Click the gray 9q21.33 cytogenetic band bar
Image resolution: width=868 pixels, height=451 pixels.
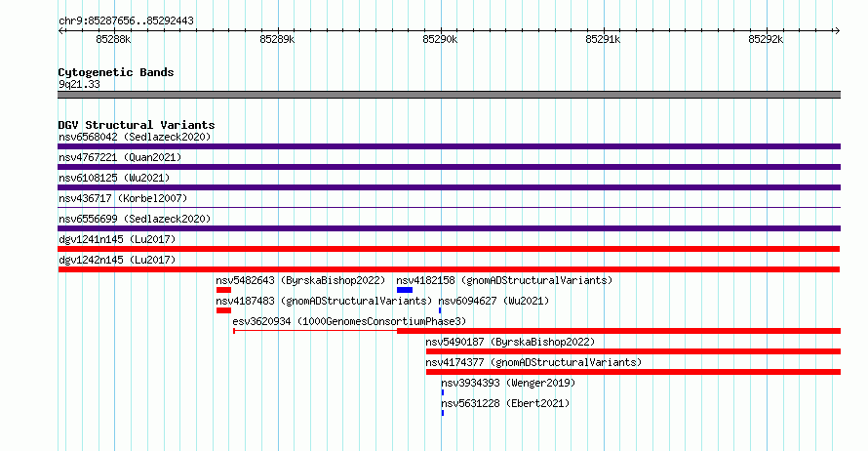click(x=449, y=95)
